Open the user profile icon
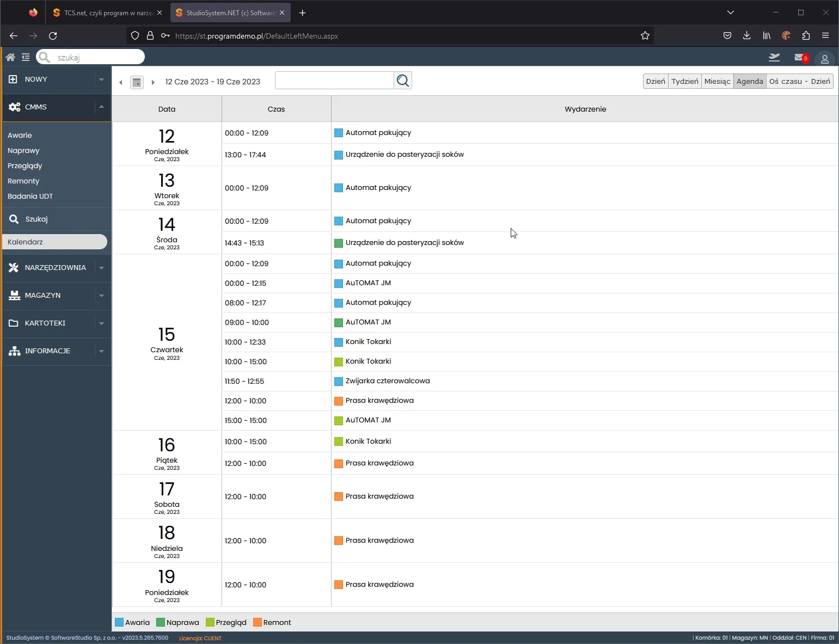This screenshot has height=644, width=839. click(x=824, y=59)
